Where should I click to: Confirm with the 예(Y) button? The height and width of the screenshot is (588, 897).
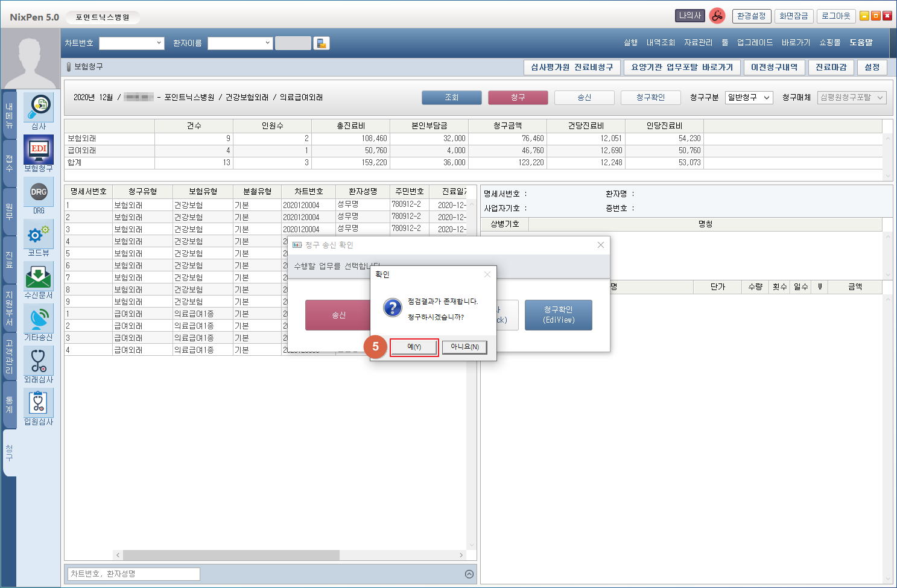(x=414, y=347)
